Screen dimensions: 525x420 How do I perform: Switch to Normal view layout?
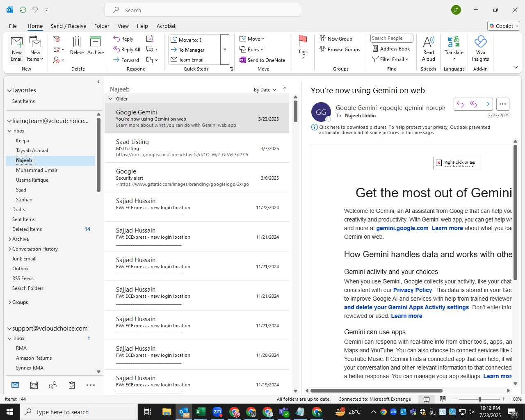click(427, 399)
